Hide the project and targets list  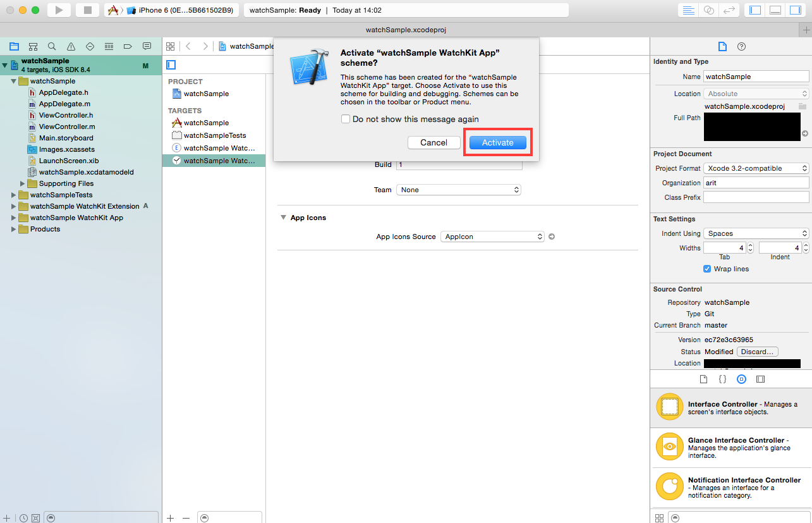(171, 65)
